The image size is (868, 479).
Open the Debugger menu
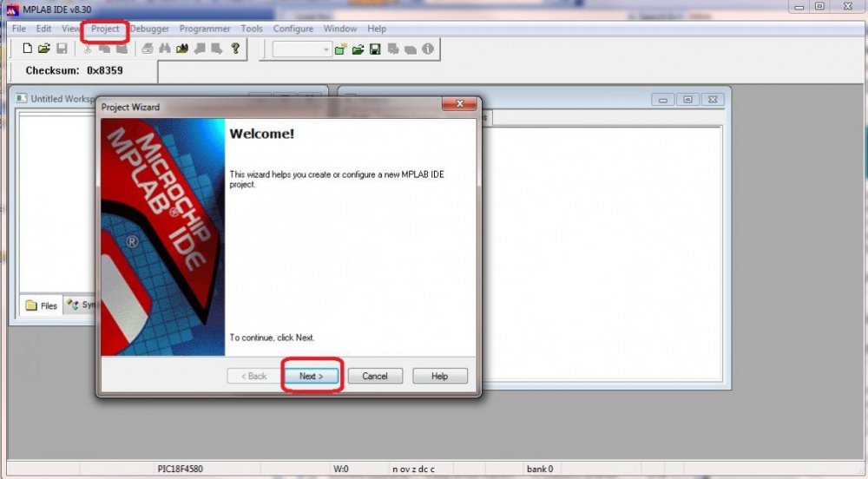coord(149,29)
